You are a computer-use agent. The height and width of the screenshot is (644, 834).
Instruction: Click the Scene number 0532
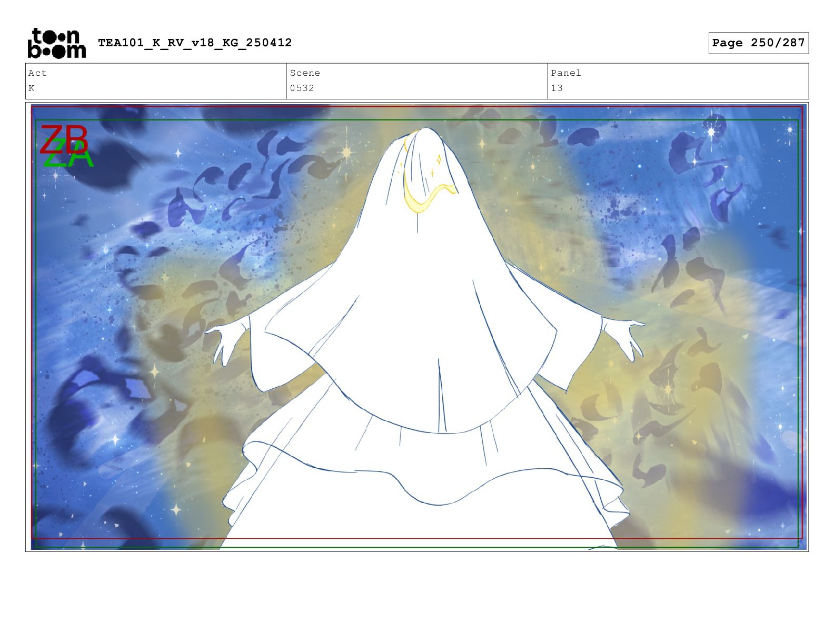(x=302, y=88)
